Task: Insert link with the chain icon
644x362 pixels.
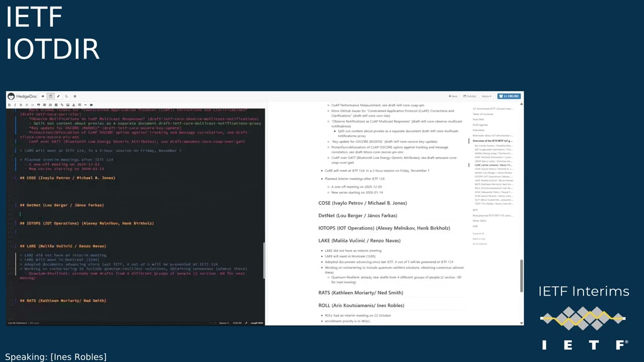Action: pyautogui.click(x=62, y=105)
